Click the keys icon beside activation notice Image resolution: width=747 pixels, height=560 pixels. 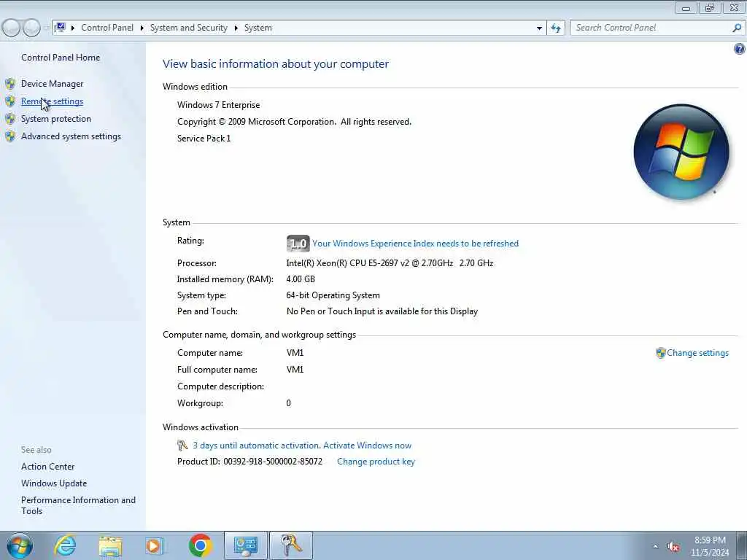coord(182,446)
